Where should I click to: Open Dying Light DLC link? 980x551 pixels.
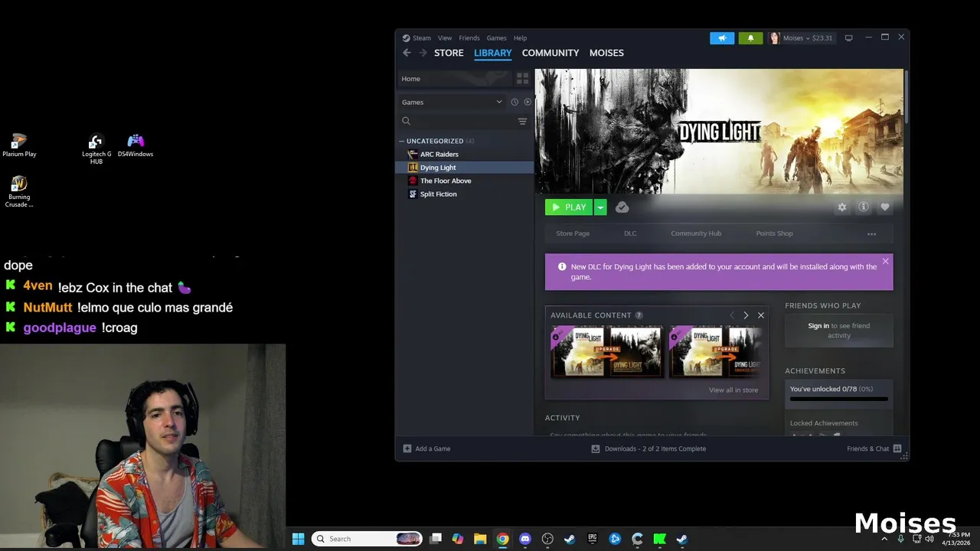[x=630, y=233]
